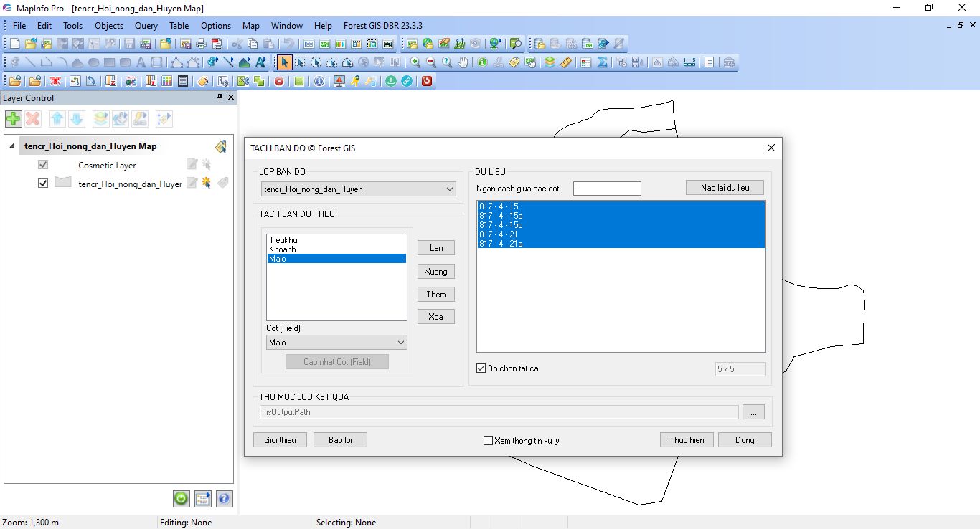Enable 'Xem thong tin xu ly' checkbox
This screenshot has width=980, height=529.
[x=488, y=441]
